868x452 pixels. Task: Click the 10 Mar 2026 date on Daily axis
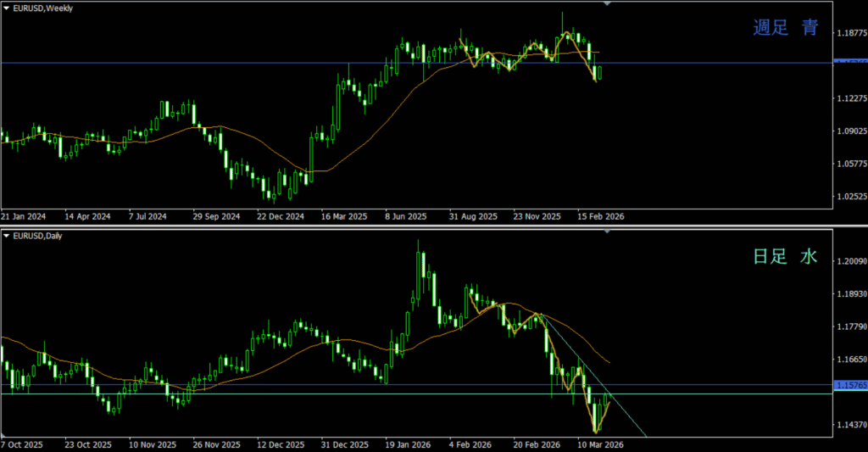(600, 444)
